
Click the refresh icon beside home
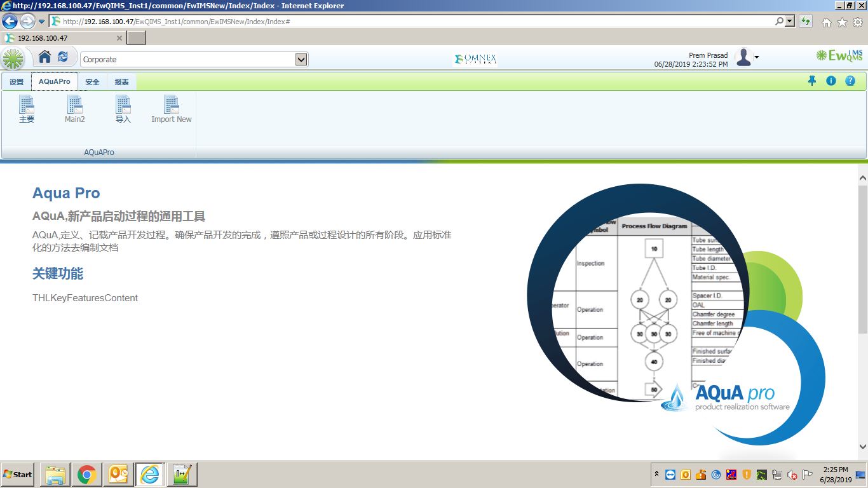coord(63,57)
